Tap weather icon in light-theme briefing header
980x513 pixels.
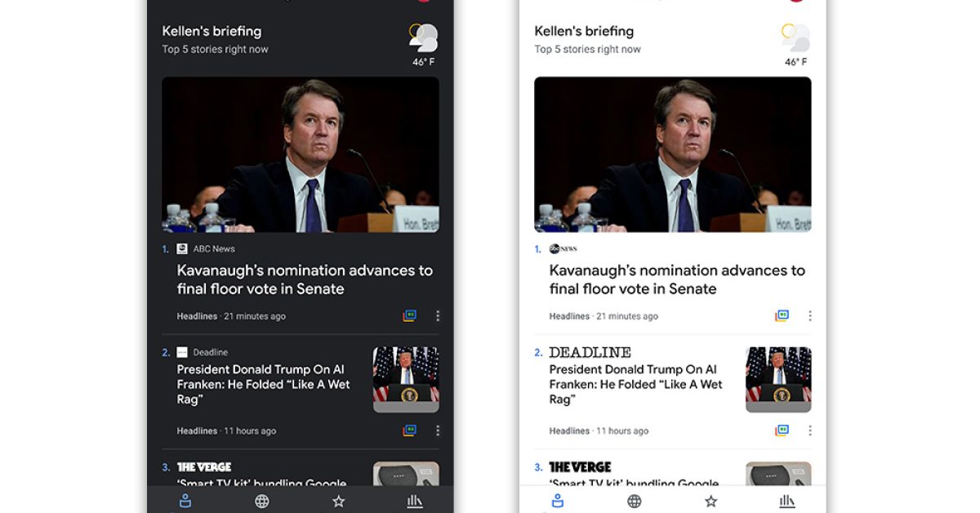coord(795,38)
